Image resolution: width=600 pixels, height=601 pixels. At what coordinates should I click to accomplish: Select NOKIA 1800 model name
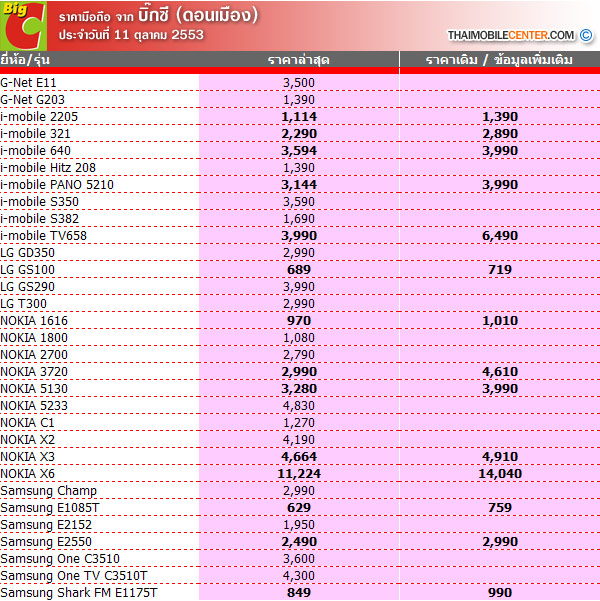click(x=34, y=338)
